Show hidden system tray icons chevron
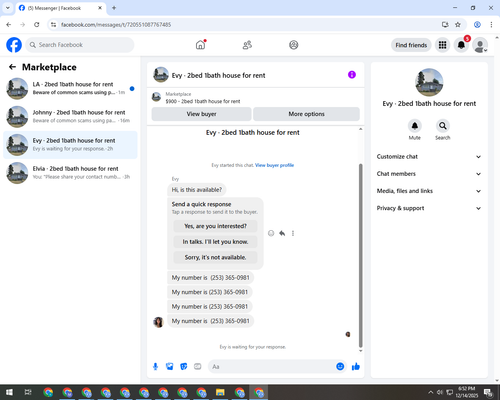The image size is (500, 400). tap(430, 392)
